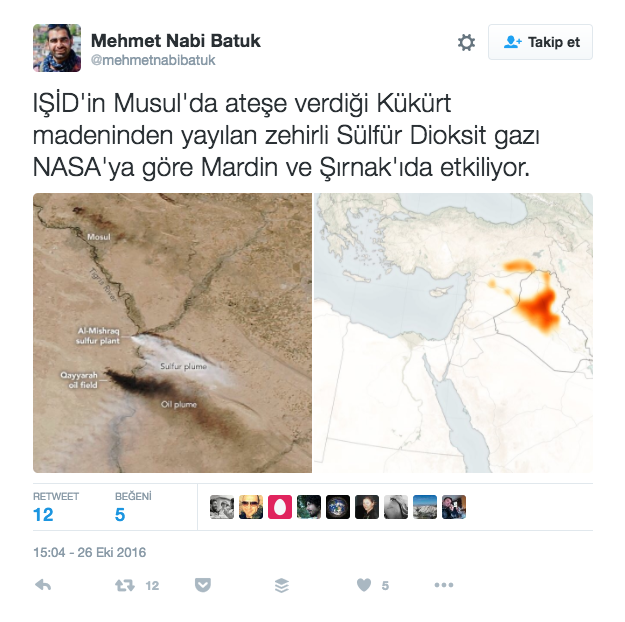Image resolution: width=625 pixels, height=622 pixels.
Task: Click the @mehmetnabibatuk handle
Action: [153, 60]
